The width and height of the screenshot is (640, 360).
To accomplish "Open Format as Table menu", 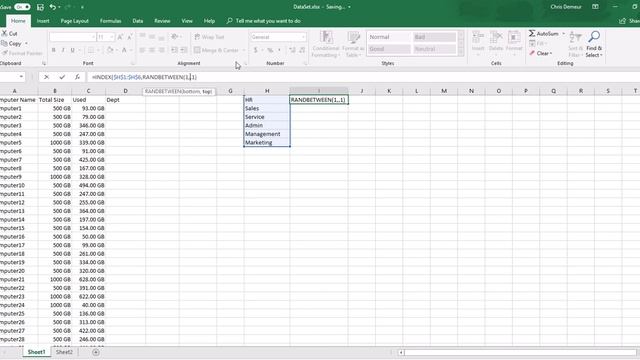I will (353, 44).
